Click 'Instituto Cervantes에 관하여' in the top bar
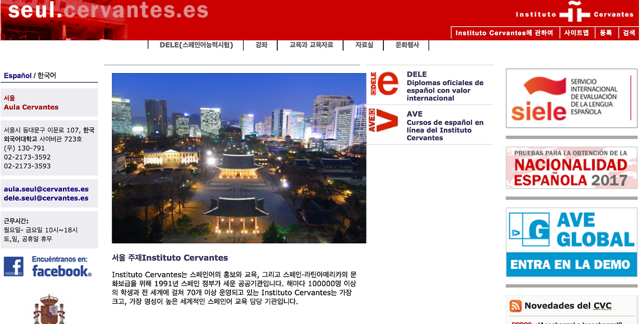The image size is (644, 324). 504,33
